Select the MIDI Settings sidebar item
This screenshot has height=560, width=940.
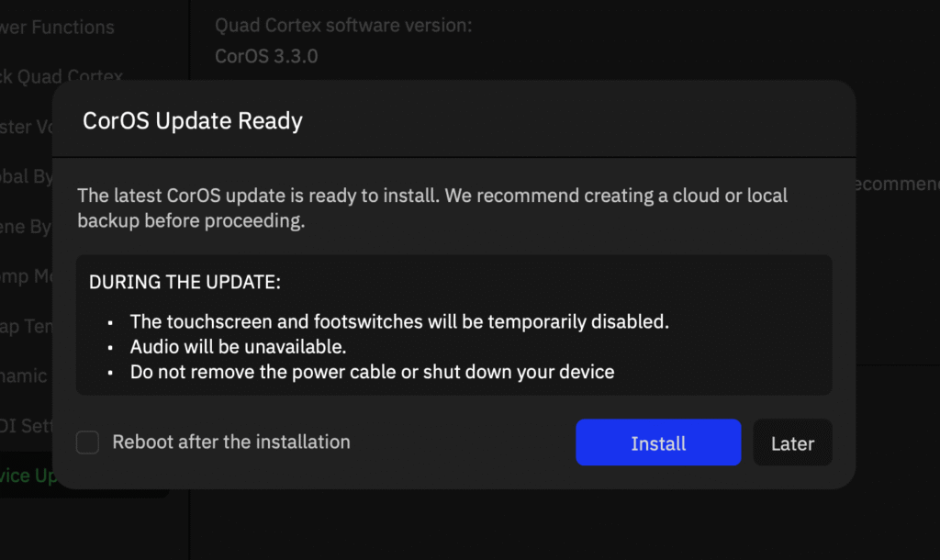pyautogui.click(x=26, y=426)
